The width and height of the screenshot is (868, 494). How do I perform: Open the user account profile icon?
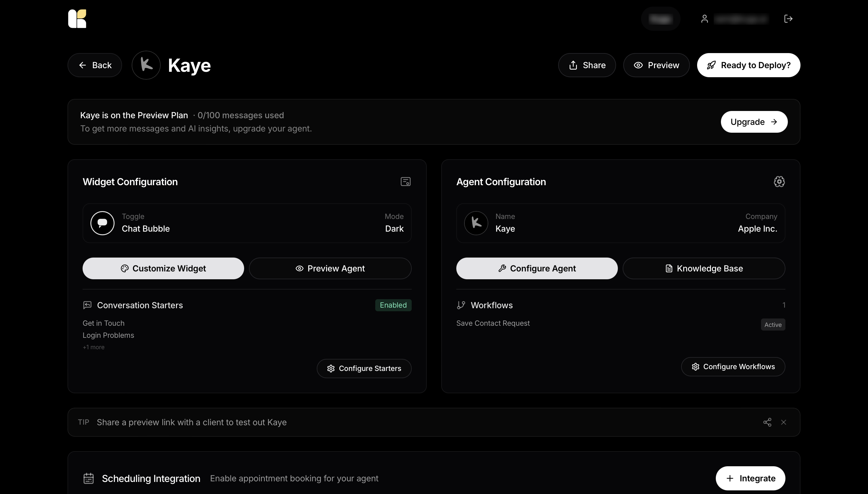click(x=705, y=19)
